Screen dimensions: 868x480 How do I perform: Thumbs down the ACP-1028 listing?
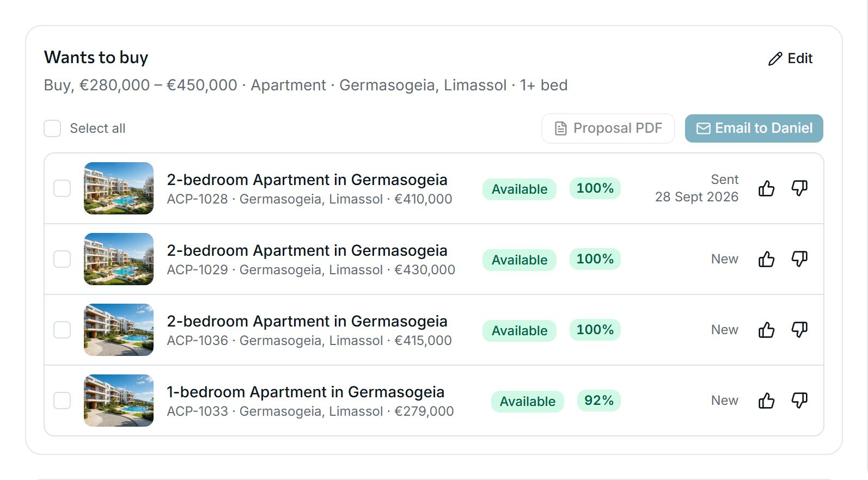799,188
